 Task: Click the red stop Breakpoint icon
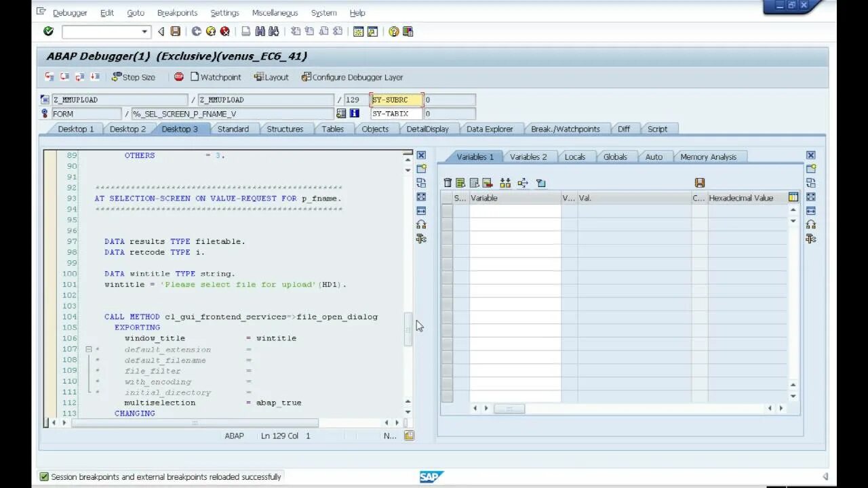[x=179, y=77]
